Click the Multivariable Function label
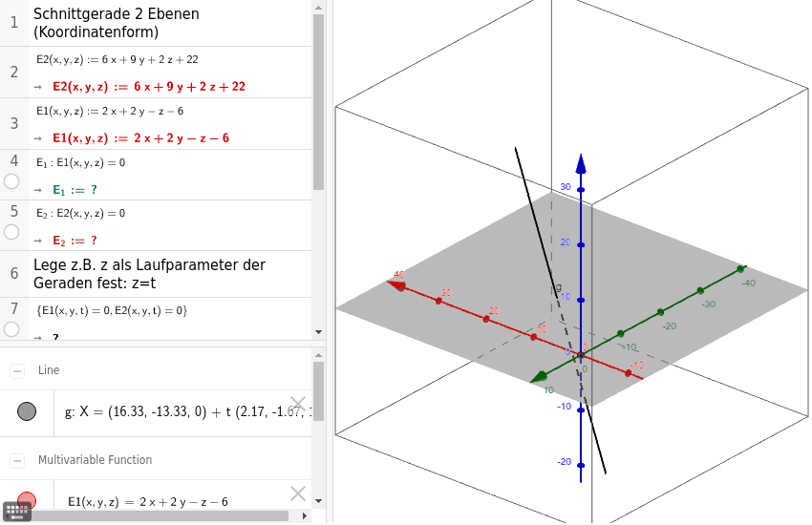The image size is (812, 525). [95, 460]
